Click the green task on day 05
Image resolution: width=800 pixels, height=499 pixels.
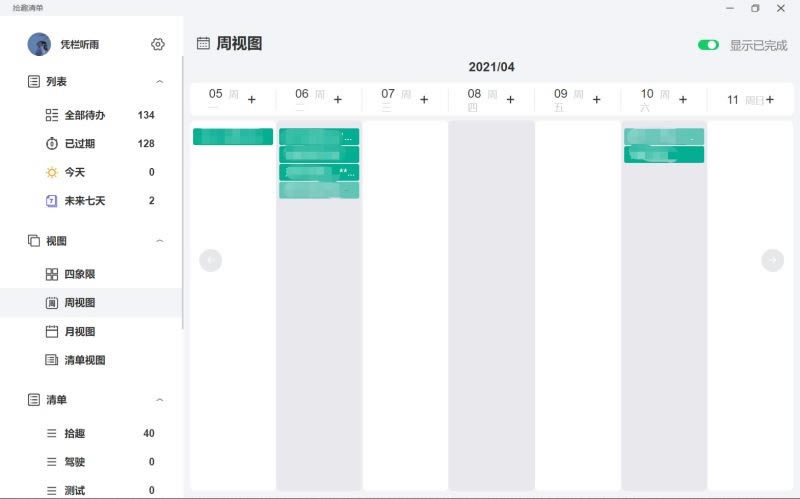click(x=233, y=136)
